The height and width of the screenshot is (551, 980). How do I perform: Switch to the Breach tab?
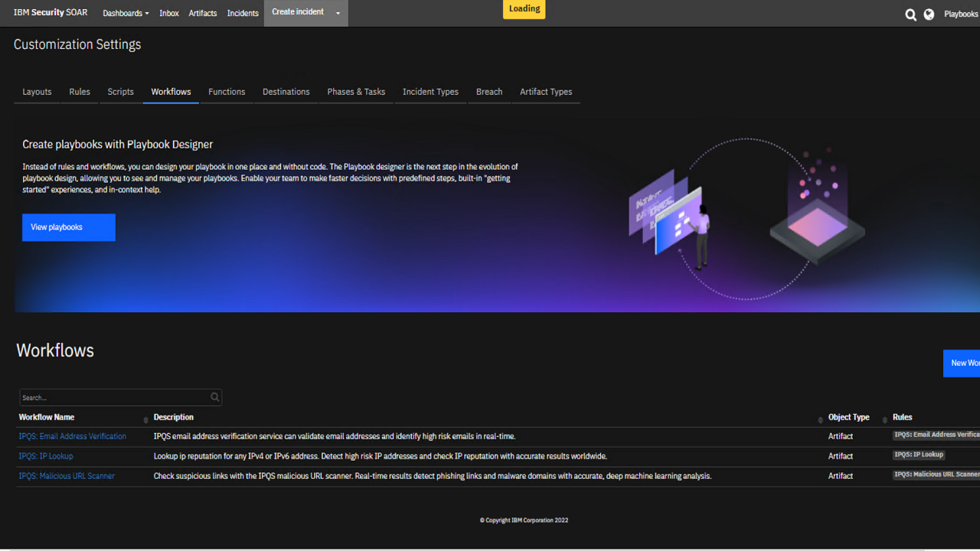(489, 91)
